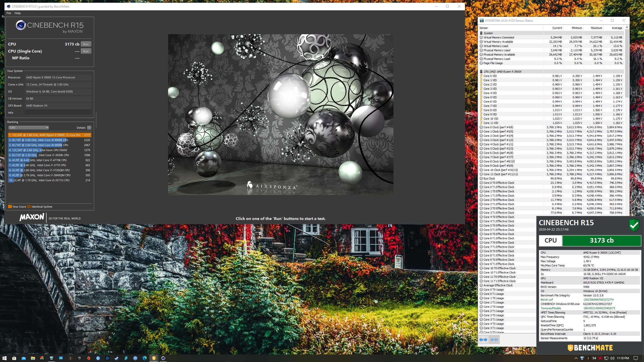Screen dimensions: 644x362
Task: Click Bench.cof green link text
Action: click(547, 300)
